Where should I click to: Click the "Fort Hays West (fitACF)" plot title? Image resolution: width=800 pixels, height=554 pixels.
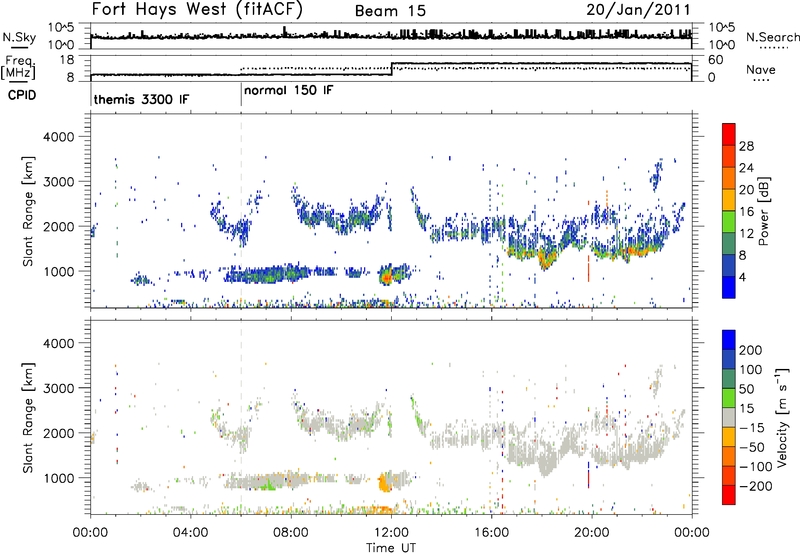tap(197, 10)
